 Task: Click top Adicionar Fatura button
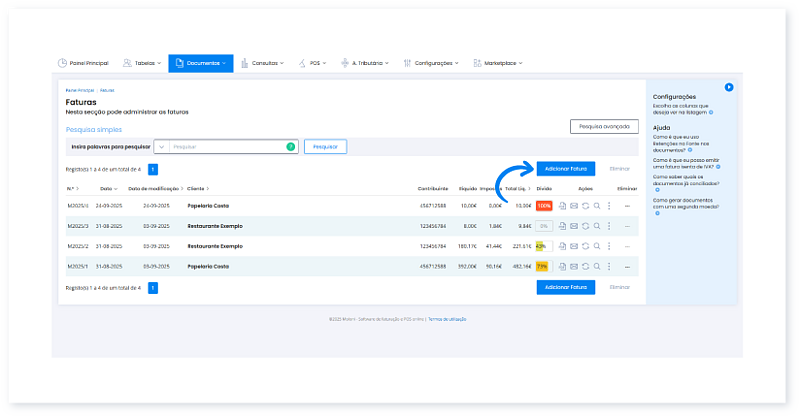(x=567, y=169)
